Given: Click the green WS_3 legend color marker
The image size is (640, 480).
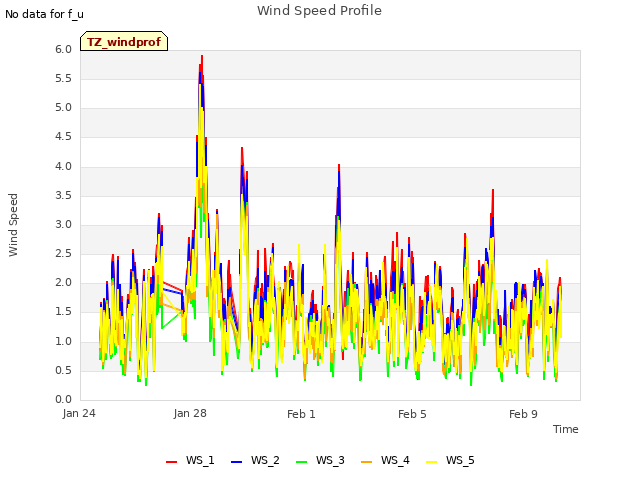Looking at the screenshot, I should tap(301, 462).
